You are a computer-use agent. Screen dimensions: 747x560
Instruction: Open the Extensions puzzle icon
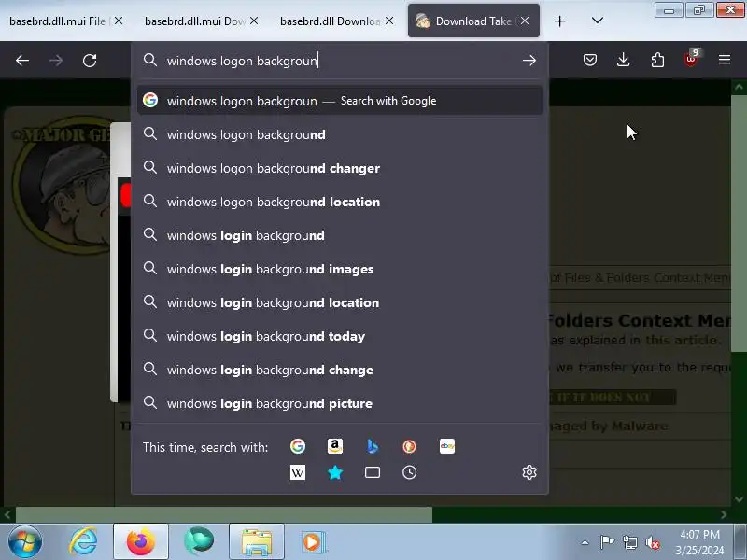click(x=657, y=60)
